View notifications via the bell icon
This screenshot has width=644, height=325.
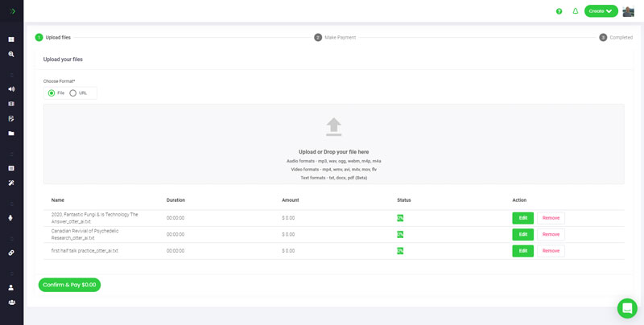[575, 11]
